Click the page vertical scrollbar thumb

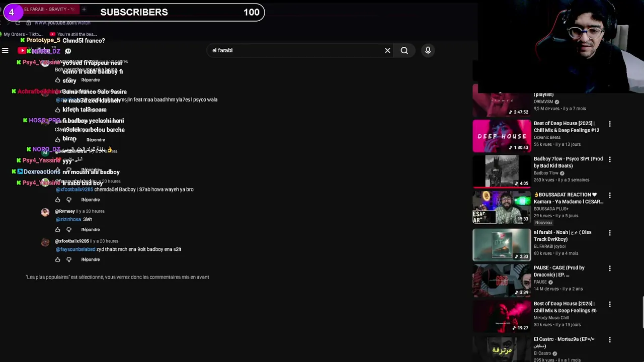642,312
